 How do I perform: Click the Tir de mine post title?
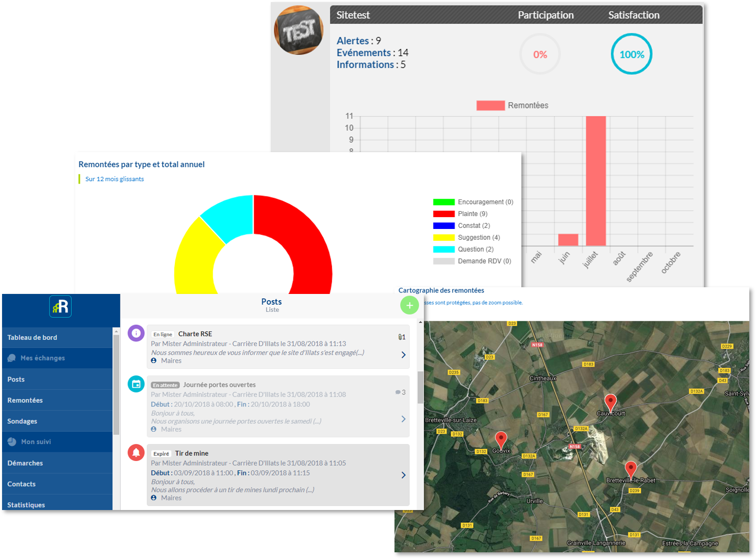point(191,453)
